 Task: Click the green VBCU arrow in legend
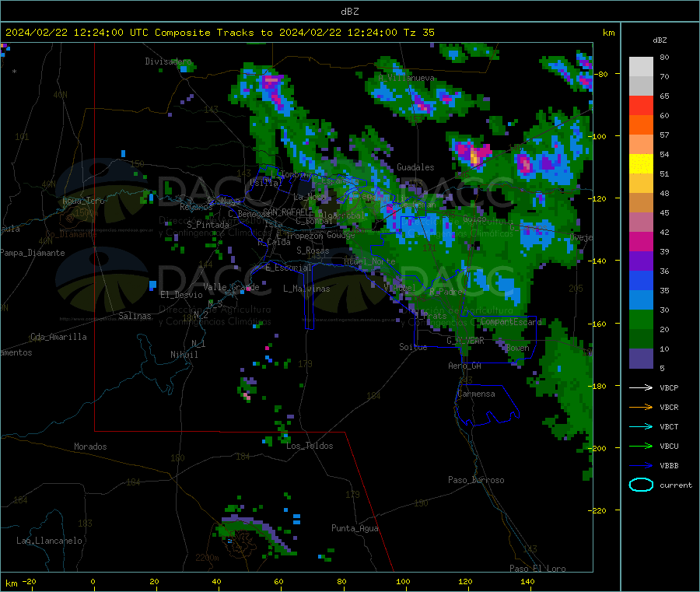pos(641,446)
